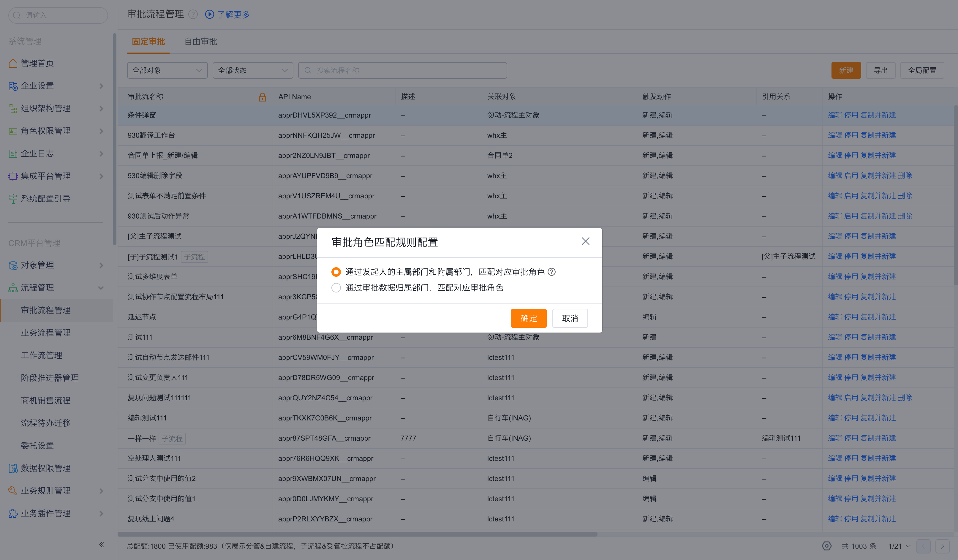Switch to the 自由审批 tab

[x=201, y=42]
